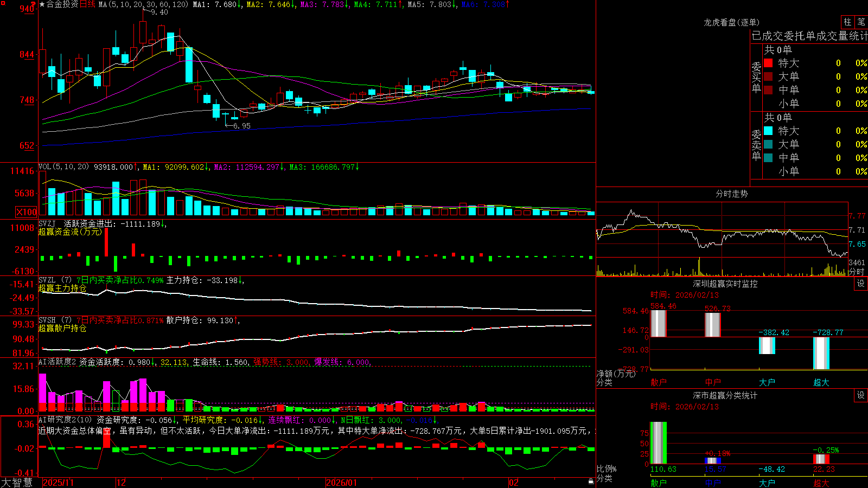Screen dimensions: 868x488
Task: Click the lock icon at bottom of chart
Action: point(591,481)
